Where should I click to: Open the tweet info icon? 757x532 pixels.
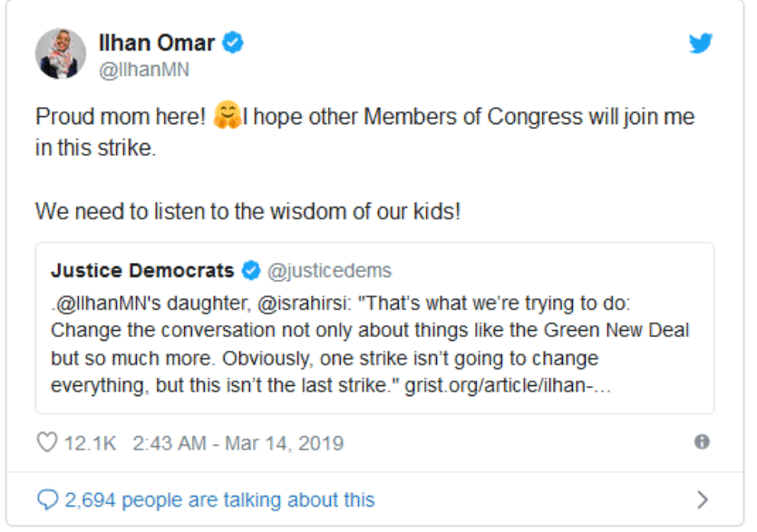(x=702, y=441)
